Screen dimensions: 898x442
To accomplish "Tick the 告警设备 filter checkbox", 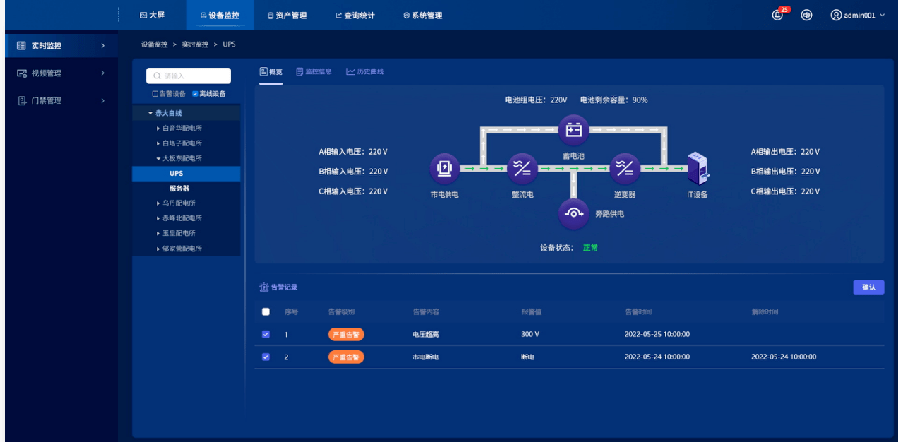I will click(155, 93).
